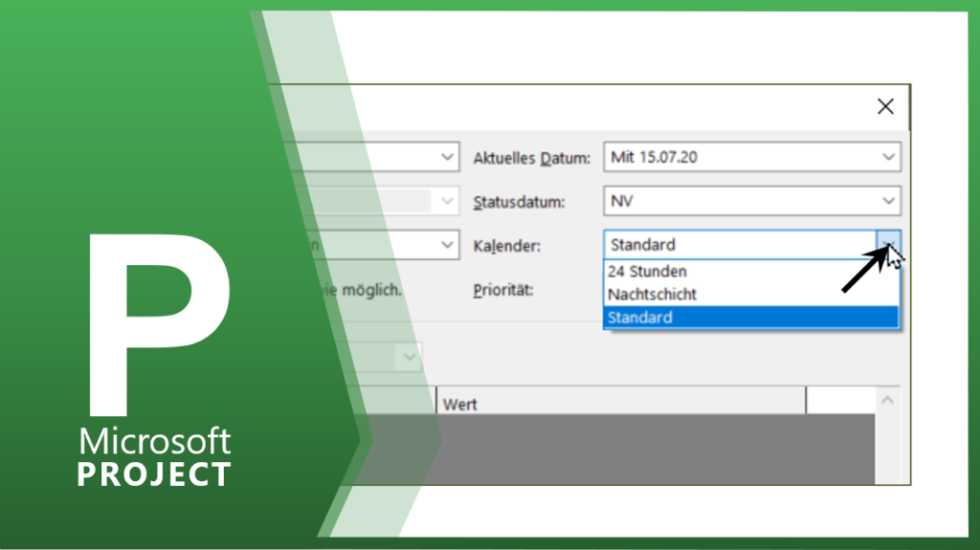Open the dropdown arrow left of Kalender label
The width and height of the screenshot is (980, 550).
447,244
